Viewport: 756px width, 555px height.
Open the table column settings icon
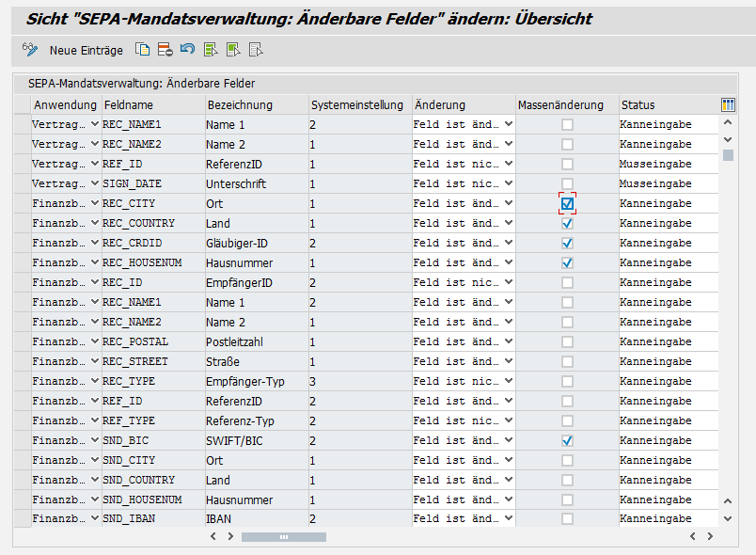[728, 104]
